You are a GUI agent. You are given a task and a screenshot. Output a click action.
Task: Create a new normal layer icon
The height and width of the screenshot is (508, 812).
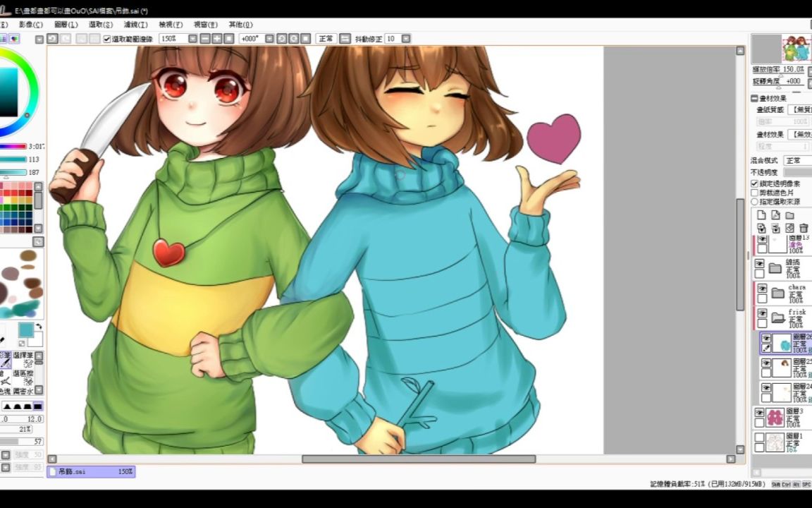point(761,215)
